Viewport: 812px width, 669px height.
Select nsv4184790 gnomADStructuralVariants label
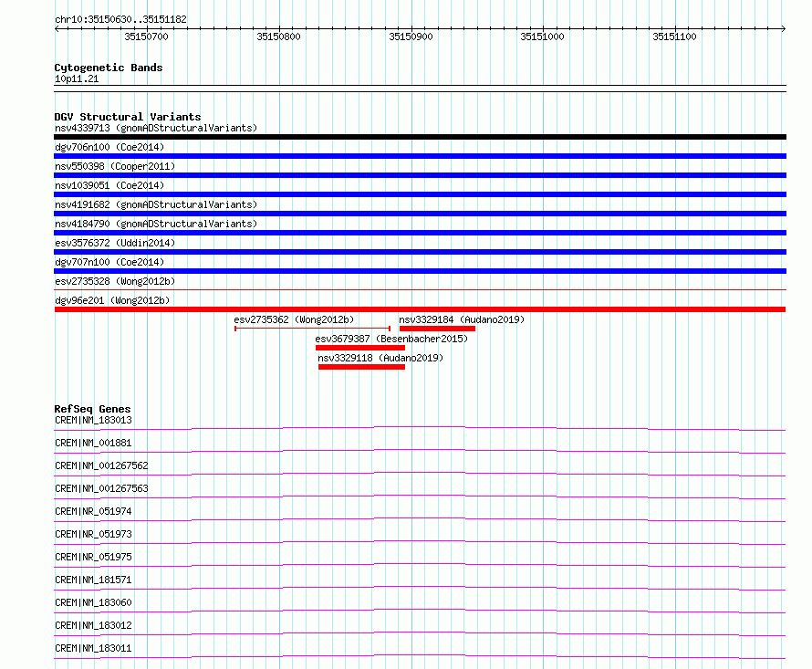tap(156, 224)
